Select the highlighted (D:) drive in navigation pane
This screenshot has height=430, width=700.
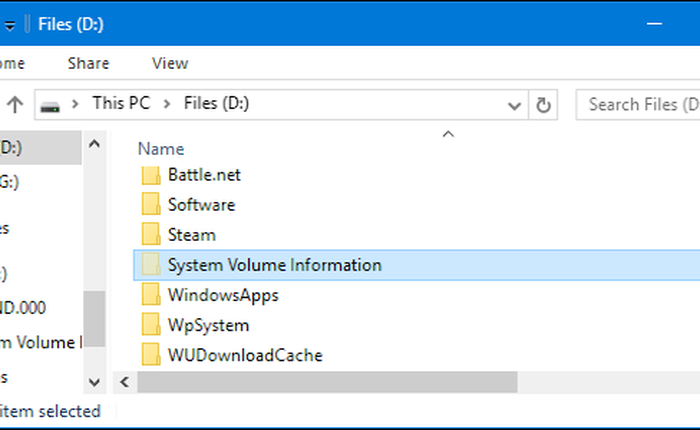click(x=40, y=147)
